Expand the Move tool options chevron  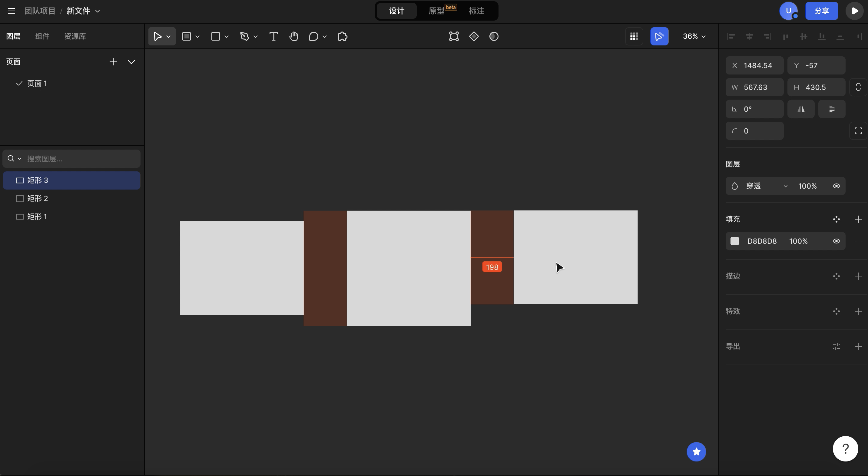tap(168, 36)
